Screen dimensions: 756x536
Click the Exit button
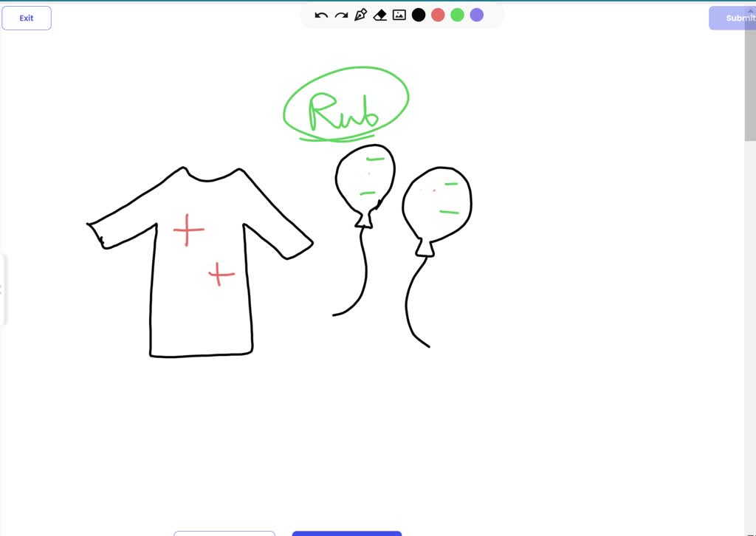pyautogui.click(x=27, y=18)
